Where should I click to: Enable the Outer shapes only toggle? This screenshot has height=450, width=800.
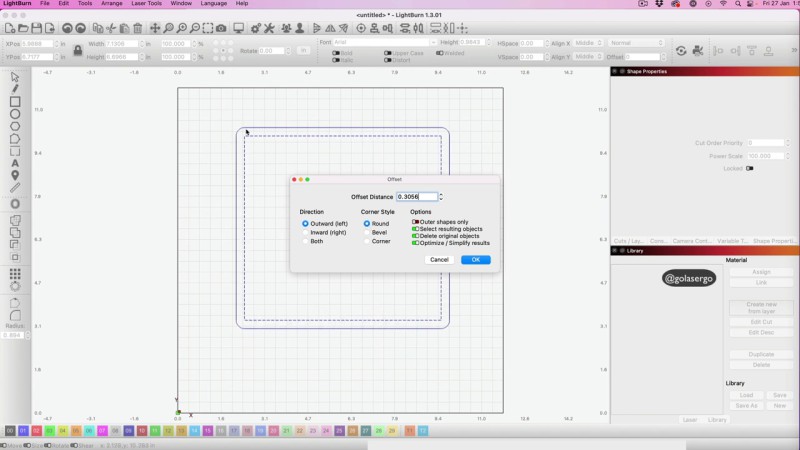pyautogui.click(x=415, y=222)
